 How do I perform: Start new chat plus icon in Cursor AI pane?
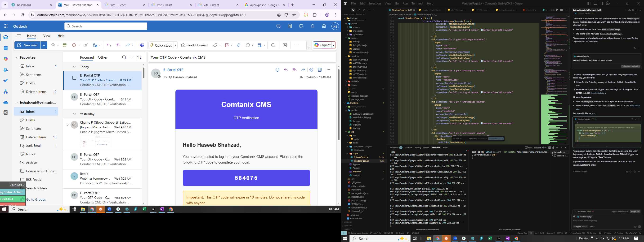pyautogui.click(x=626, y=10)
